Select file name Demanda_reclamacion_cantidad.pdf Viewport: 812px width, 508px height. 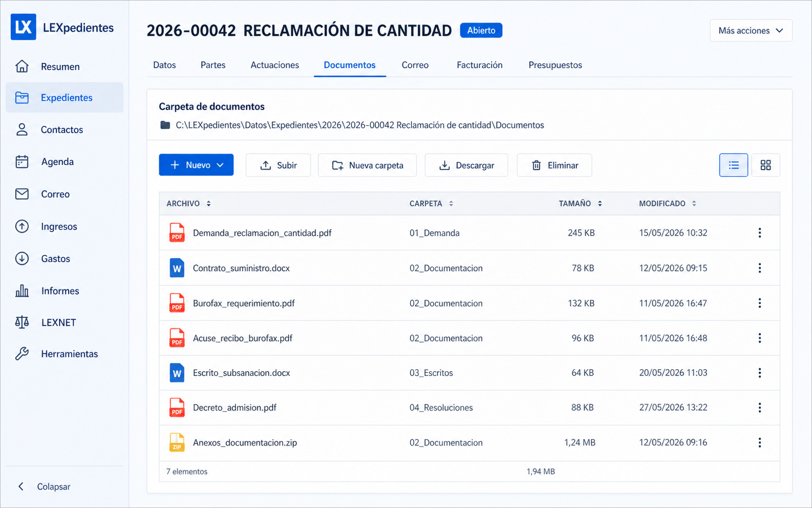point(262,233)
